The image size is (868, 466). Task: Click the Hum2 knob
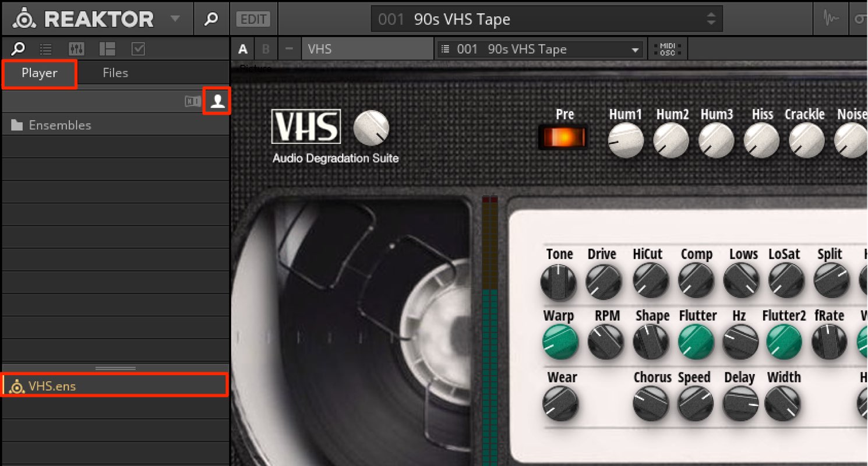[671, 140]
